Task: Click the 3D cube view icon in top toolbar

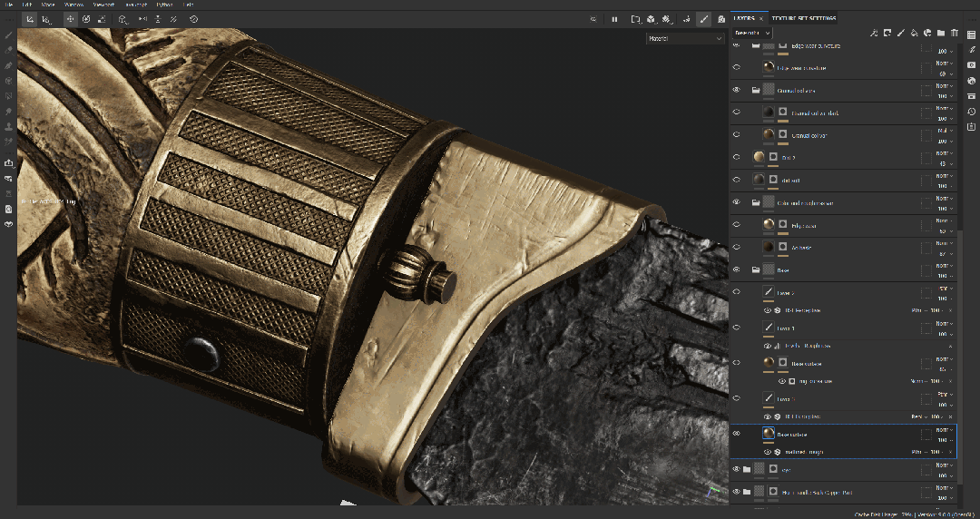Action: pos(651,19)
